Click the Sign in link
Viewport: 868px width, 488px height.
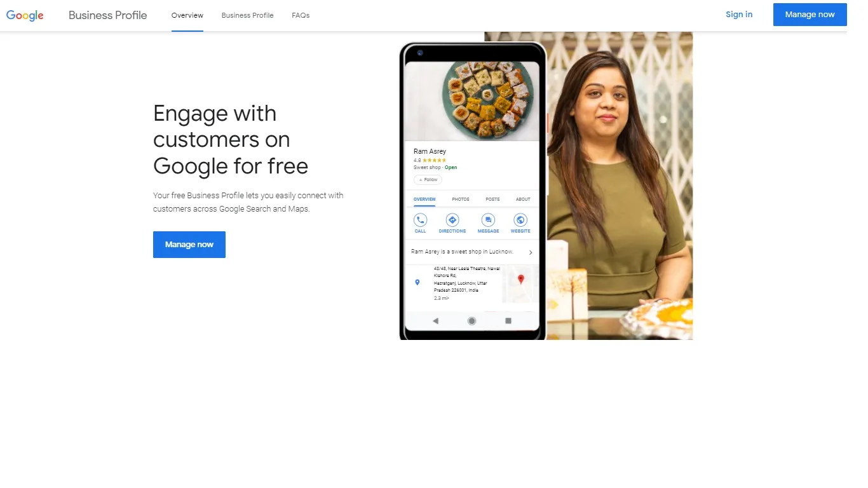click(739, 15)
